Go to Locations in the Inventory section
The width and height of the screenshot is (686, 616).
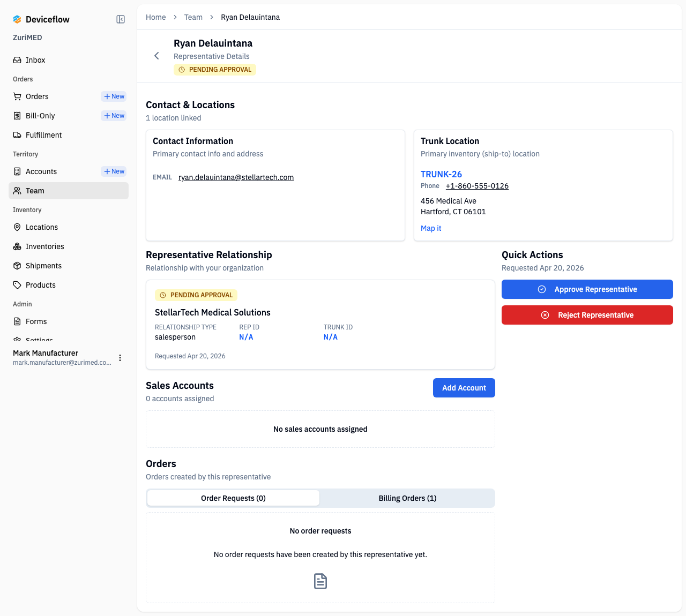click(41, 227)
